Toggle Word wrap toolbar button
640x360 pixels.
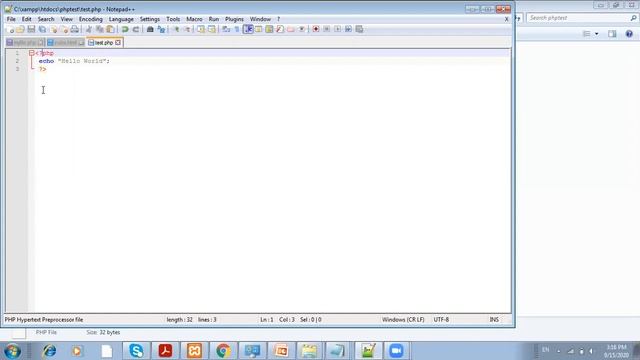click(226, 29)
